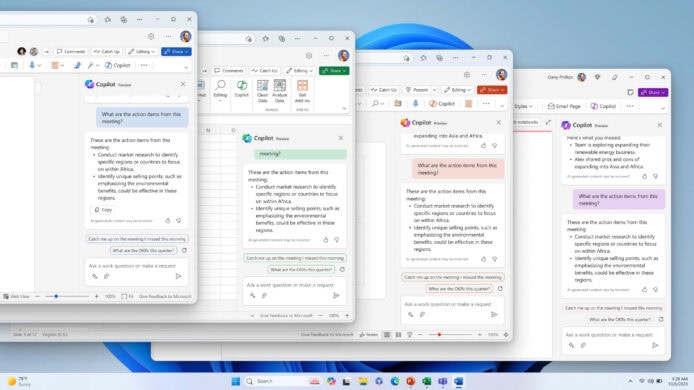Click Email Page in the OneNote toolbar
Viewport: 694px width, 390px height.
564,106
